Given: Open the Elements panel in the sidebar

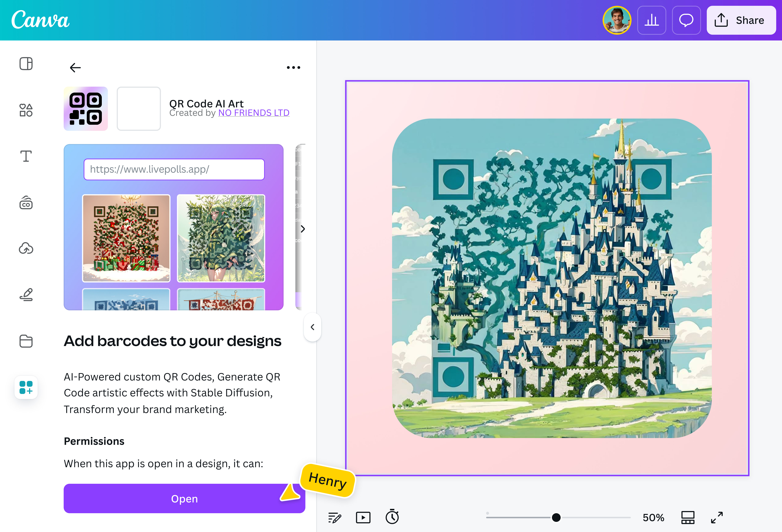Looking at the screenshot, I should click(26, 110).
